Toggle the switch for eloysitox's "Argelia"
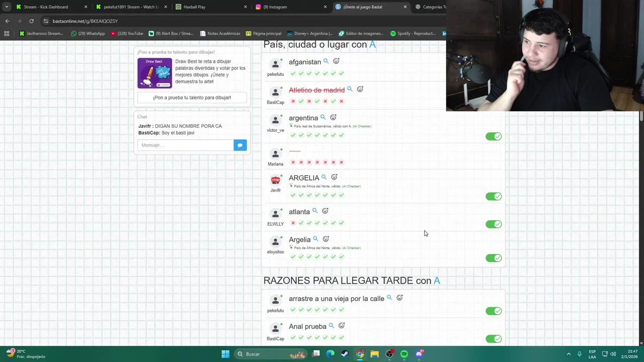 click(494, 258)
